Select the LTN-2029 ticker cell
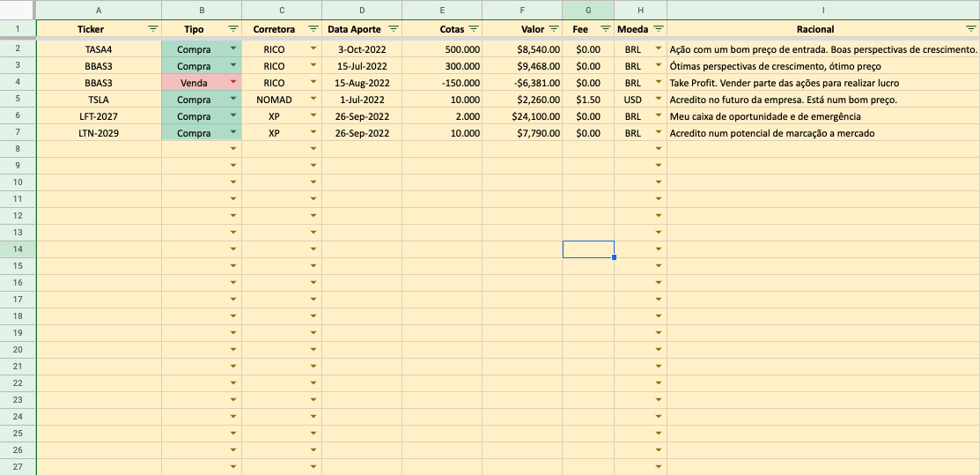 pyautogui.click(x=99, y=133)
